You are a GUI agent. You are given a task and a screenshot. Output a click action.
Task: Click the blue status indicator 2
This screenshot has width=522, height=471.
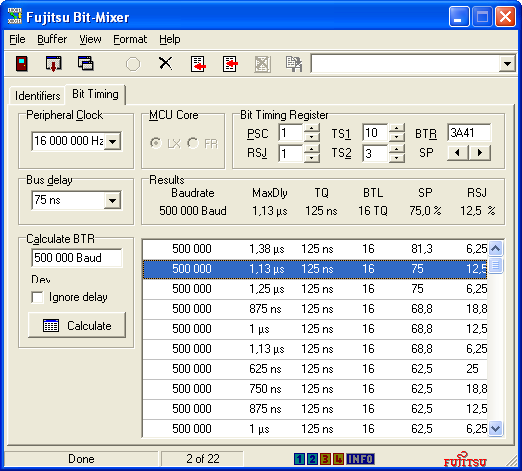pyautogui.click(x=312, y=459)
